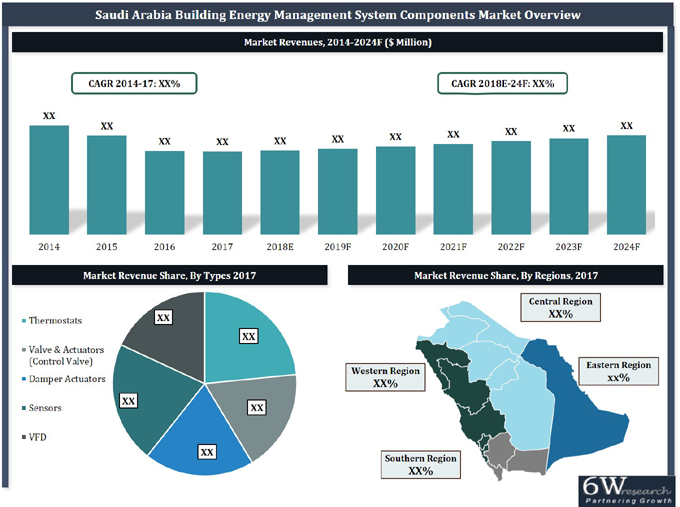Image resolution: width=680 pixels, height=507 pixels.
Task: Click the Saudi Arabia market overview title
Action: click(337, 15)
